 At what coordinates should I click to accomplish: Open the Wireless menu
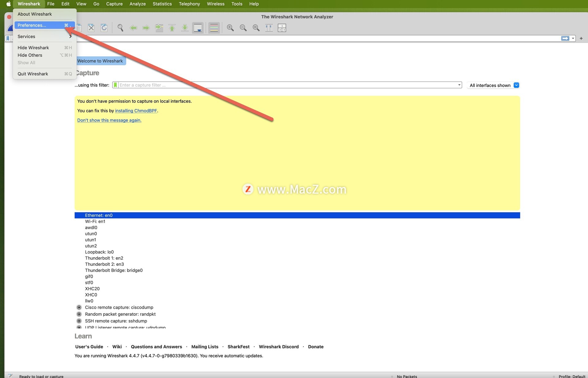(216, 4)
